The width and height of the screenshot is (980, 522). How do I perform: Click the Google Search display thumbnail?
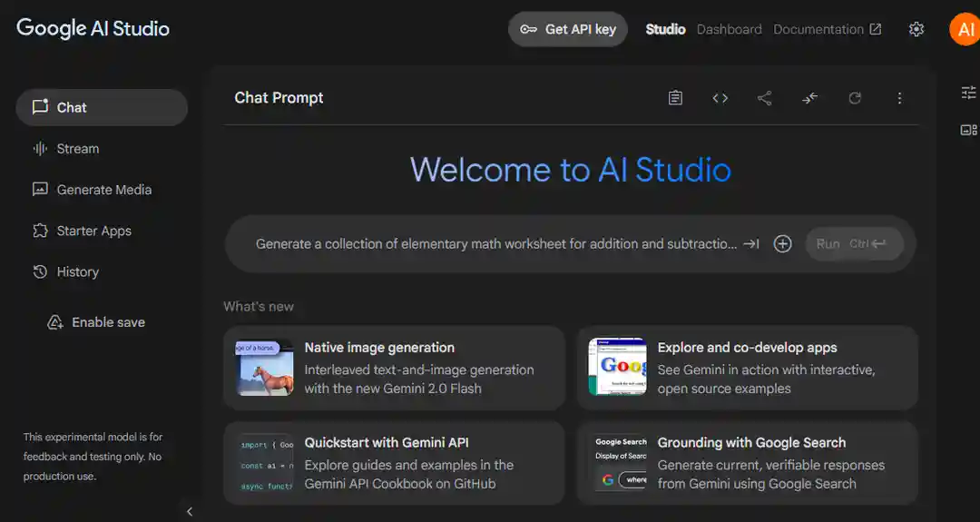618,463
